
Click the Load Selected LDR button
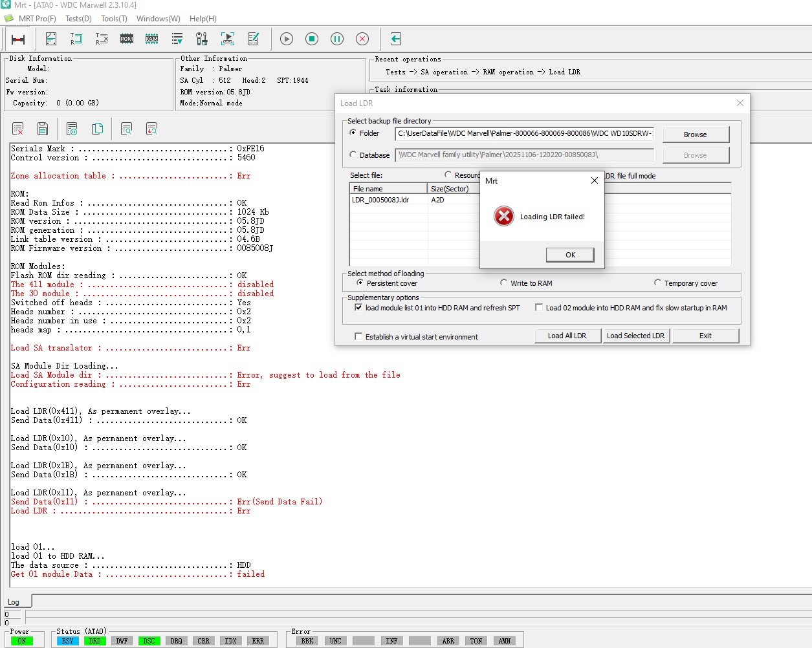pos(635,336)
